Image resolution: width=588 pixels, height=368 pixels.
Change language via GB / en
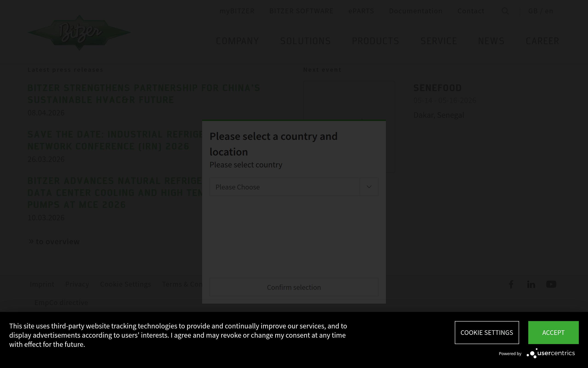541,11
